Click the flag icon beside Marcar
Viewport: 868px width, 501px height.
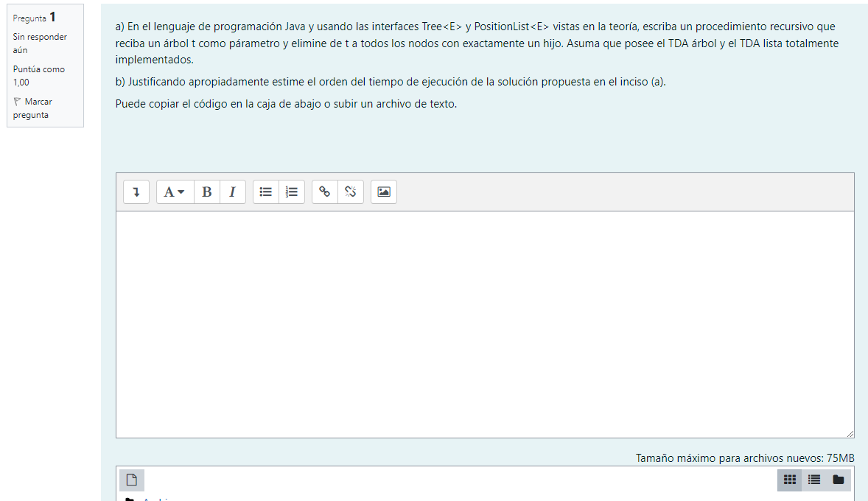click(18, 102)
